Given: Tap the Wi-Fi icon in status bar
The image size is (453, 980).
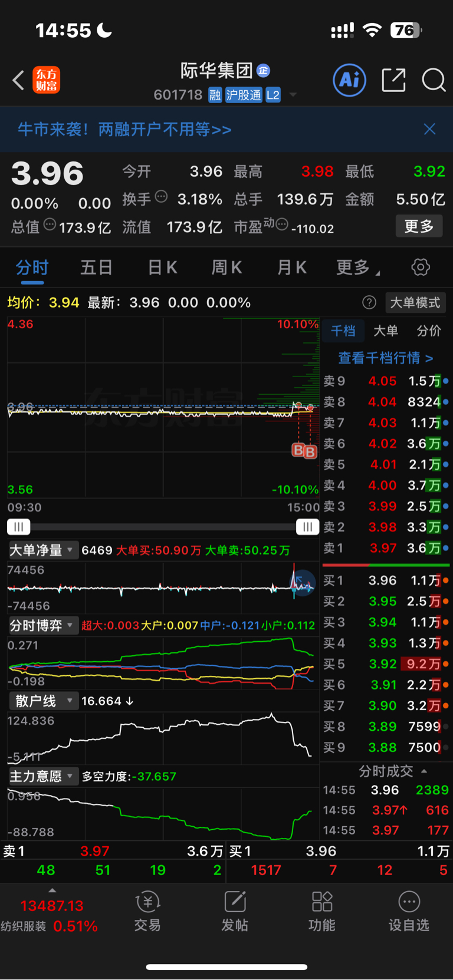Looking at the screenshot, I should (372, 30).
